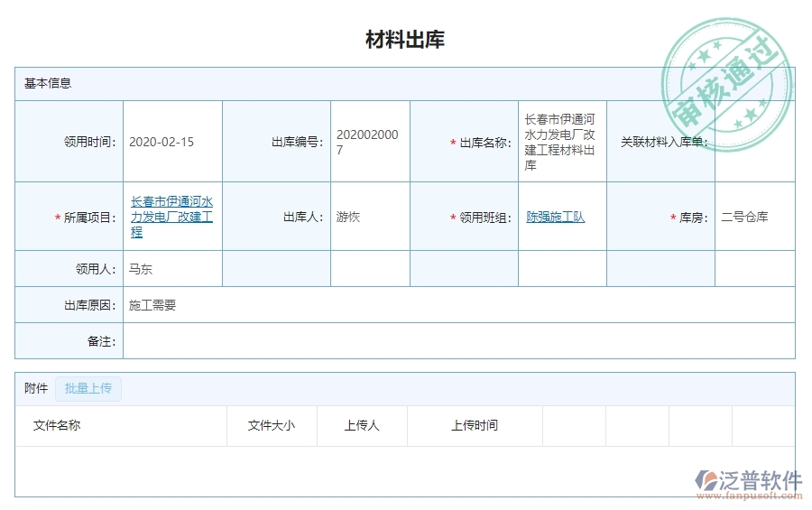Select the 领用时间 value 2020-02-15
This screenshot has width=812, height=510.
point(161,142)
